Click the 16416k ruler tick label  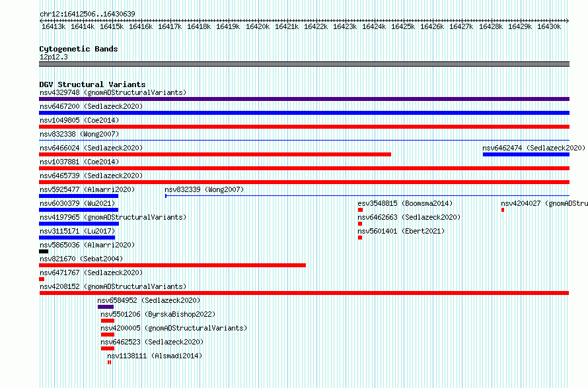(x=141, y=26)
